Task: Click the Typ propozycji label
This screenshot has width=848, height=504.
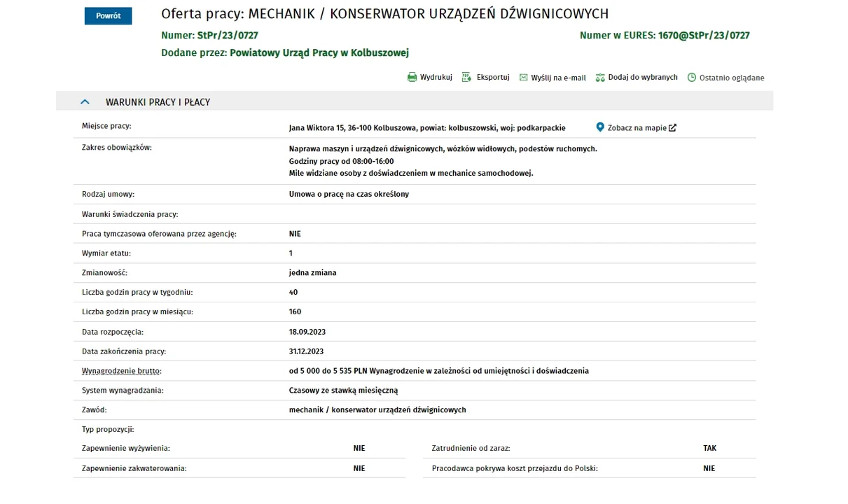Action: (108, 429)
